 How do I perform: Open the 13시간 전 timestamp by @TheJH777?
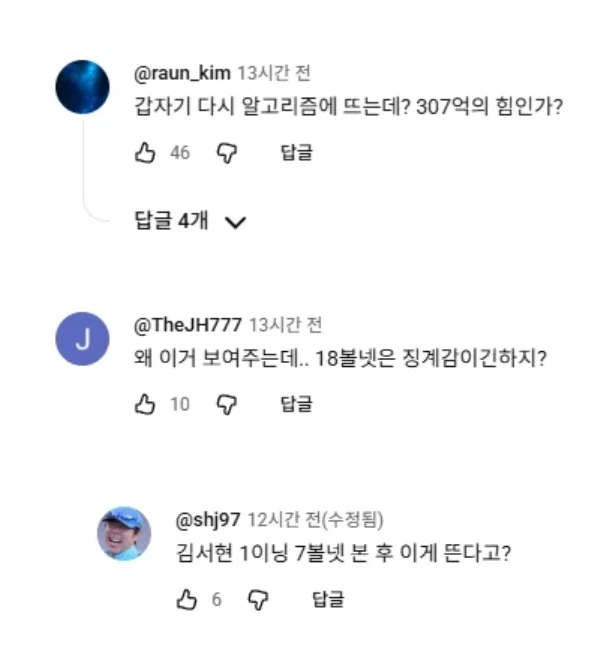(286, 325)
